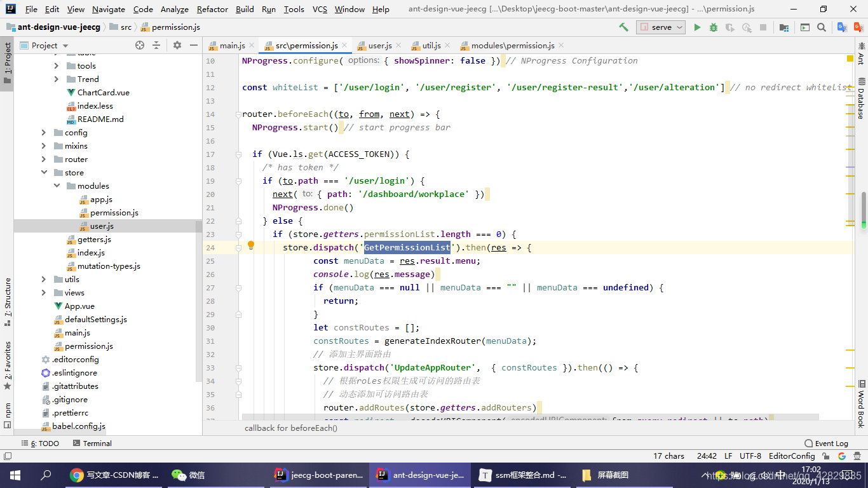Open Project panel settings gear

[177, 45]
